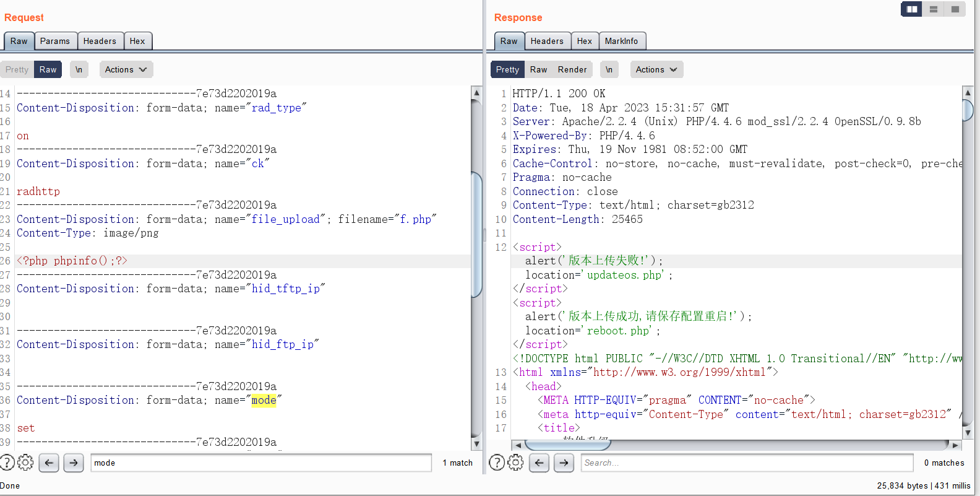Select the Raw view in the Request editor
Image resolution: width=980 pixels, height=496 pixels.
[x=48, y=69]
